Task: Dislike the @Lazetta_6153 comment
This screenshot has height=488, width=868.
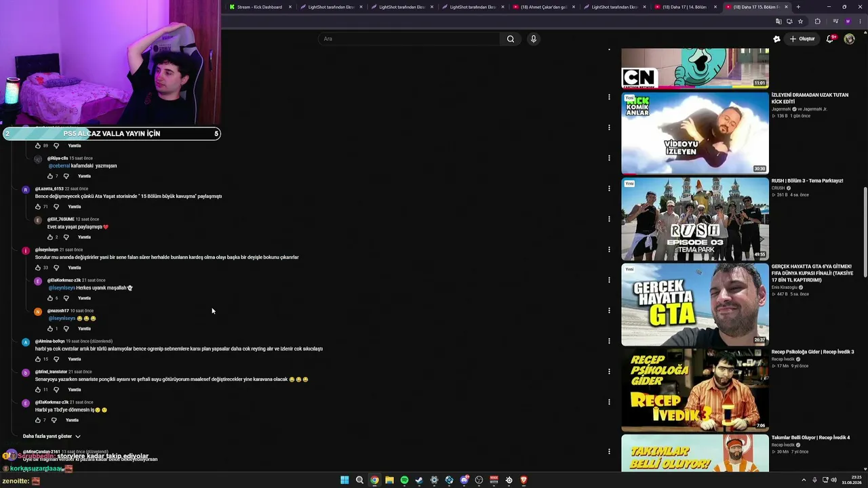Action: click(x=56, y=207)
